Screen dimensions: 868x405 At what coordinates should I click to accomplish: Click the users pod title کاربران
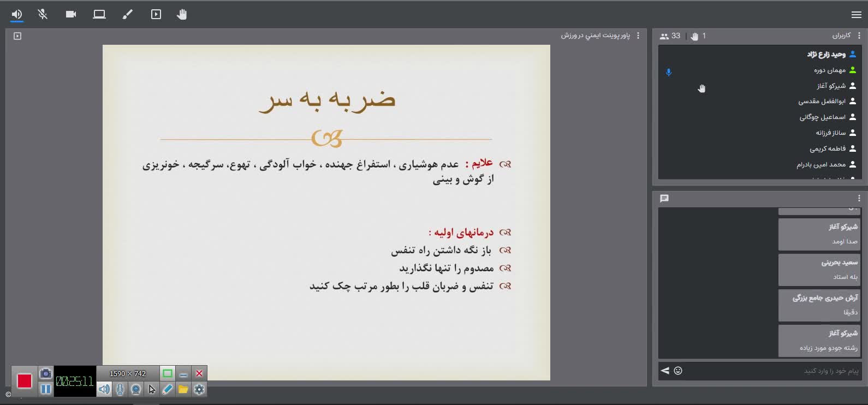pos(842,35)
